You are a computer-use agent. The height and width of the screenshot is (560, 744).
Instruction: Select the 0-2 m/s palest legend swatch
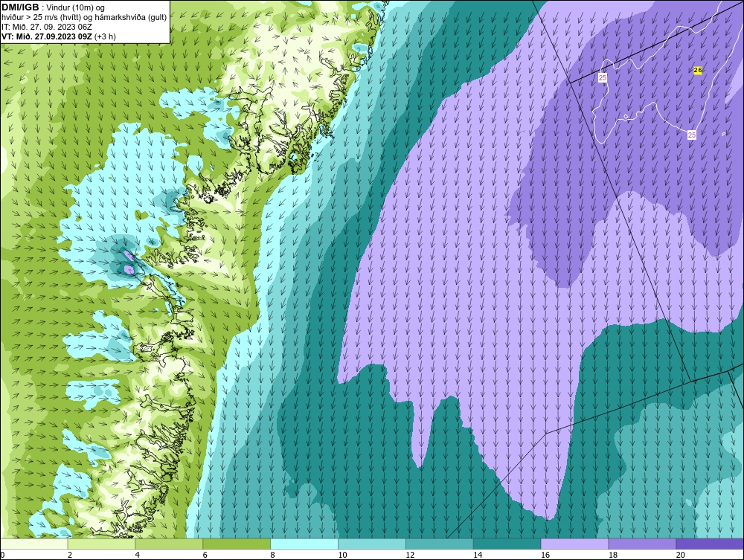(x=34, y=544)
